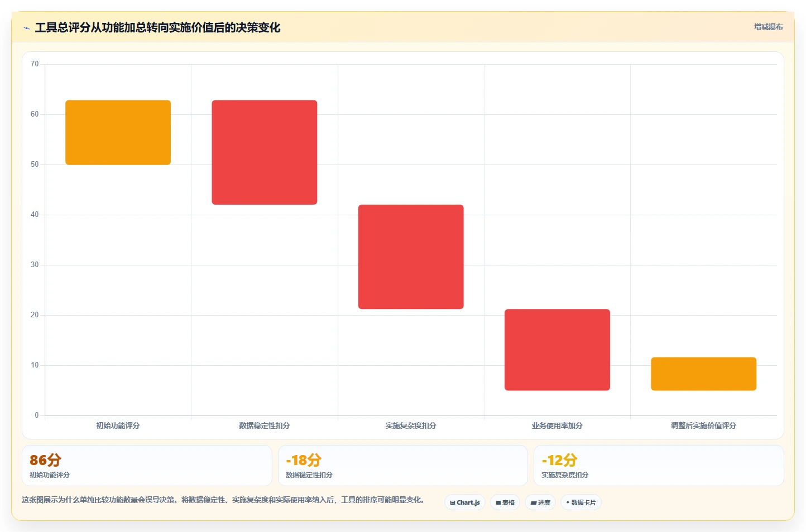Click the y-axis value 50
Image resolution: width=806 pixels, height=532 pixels.
point(35,165)
